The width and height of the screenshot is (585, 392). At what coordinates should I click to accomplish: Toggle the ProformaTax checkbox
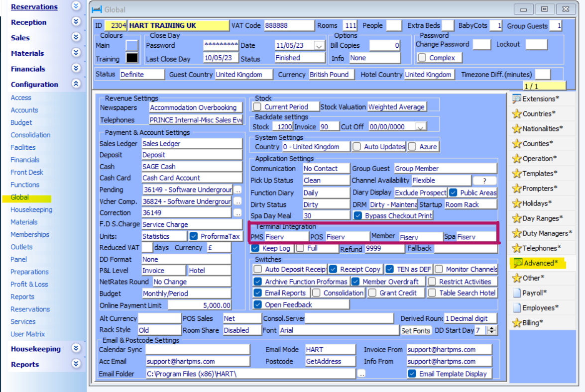[194, 236]
